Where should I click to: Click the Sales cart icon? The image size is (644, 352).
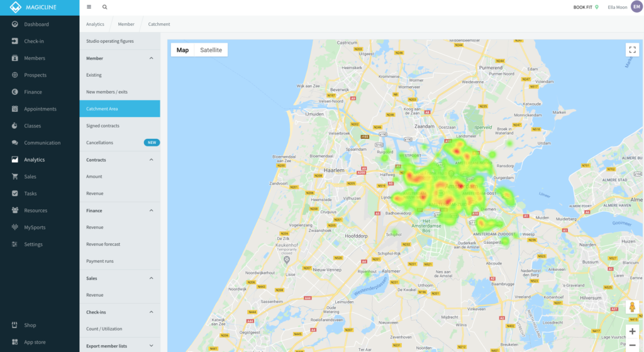(x=14, y=177)
